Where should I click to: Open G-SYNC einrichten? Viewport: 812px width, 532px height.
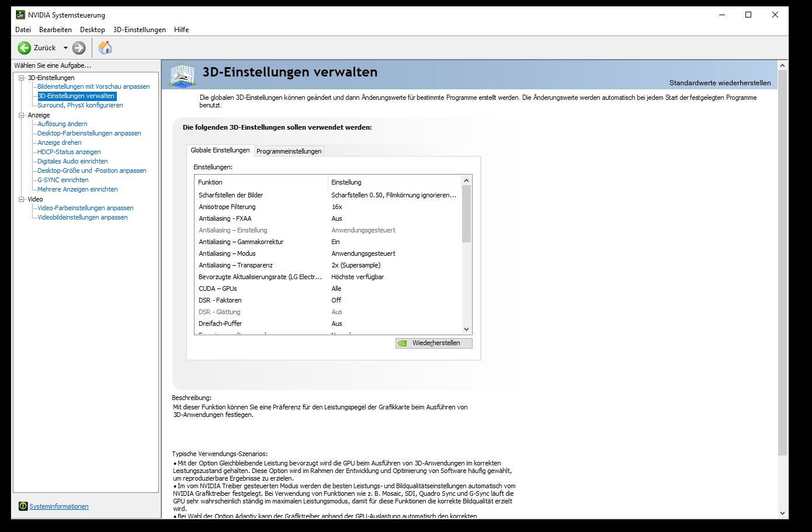[x=63, y=180]
